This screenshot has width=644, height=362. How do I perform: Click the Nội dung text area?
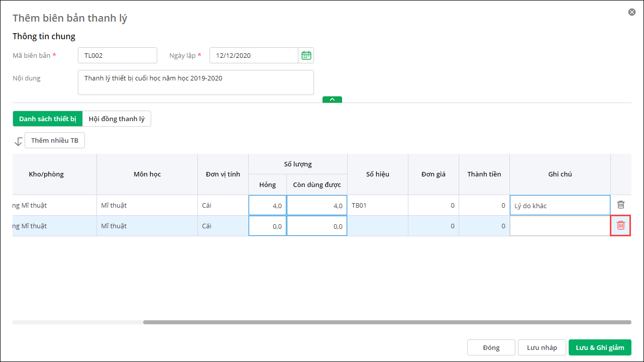click(196, 82)
